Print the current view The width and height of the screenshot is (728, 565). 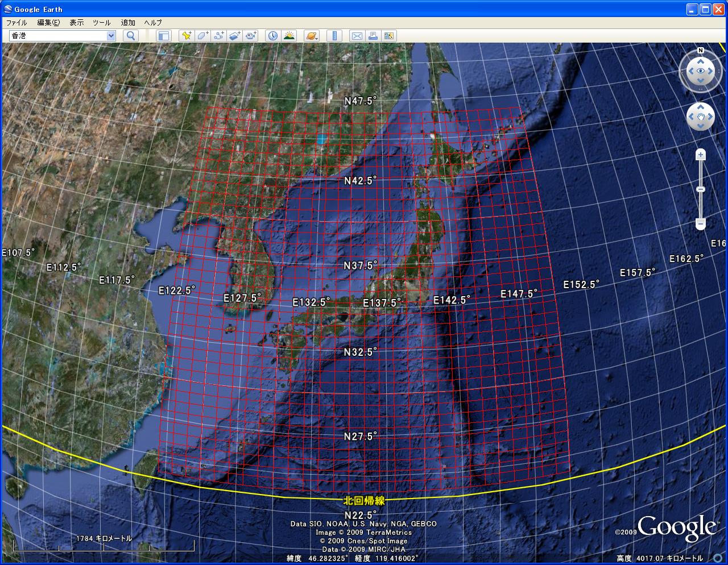[373, 36]
